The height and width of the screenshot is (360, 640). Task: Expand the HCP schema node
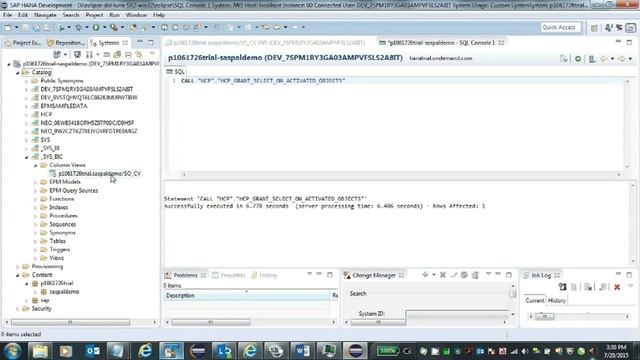click(x=27, y=115)
